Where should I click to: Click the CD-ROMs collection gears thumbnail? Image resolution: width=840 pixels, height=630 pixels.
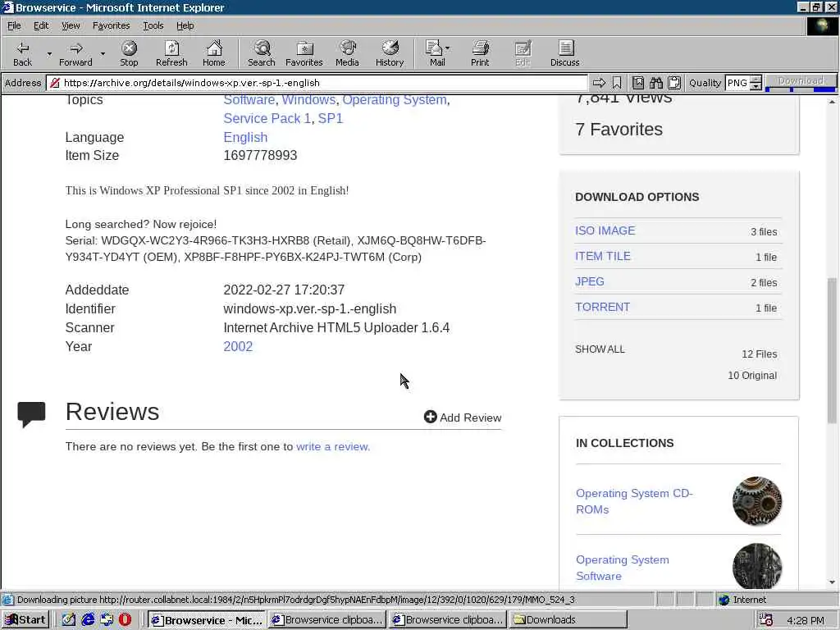757,501
